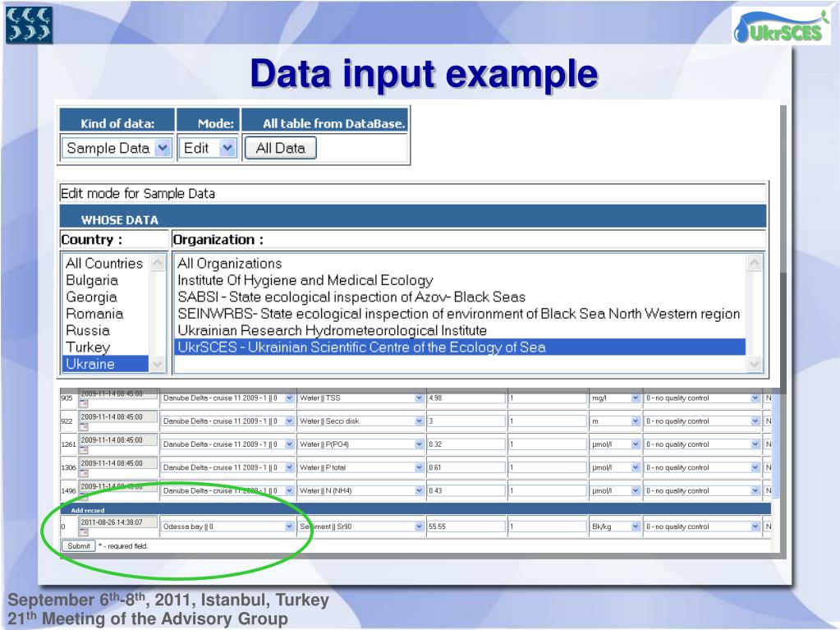The height and width of the screenshot is (630, 840).
Task: Select Institute Of Hygiene and Medical Ecology
Action: [460, 280]
